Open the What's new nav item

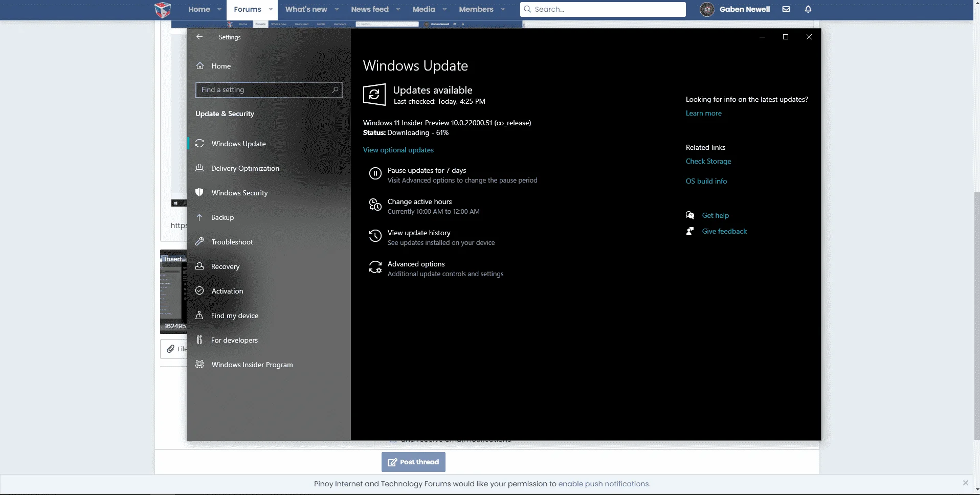point(306,9)
